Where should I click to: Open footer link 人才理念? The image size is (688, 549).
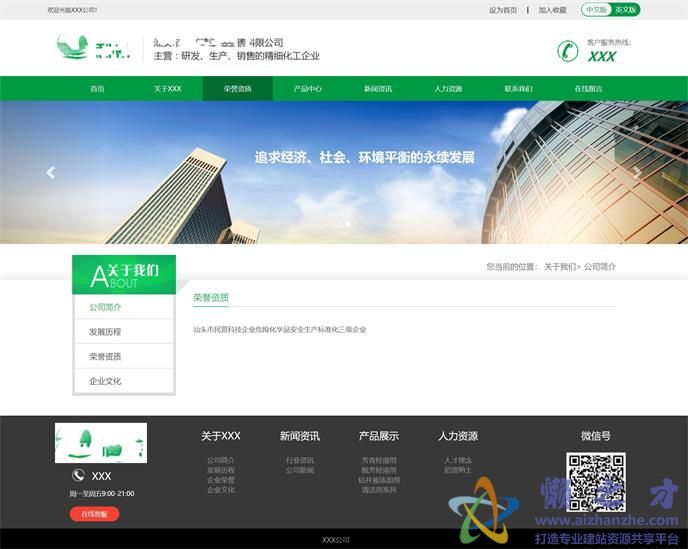tap(458, 460)
